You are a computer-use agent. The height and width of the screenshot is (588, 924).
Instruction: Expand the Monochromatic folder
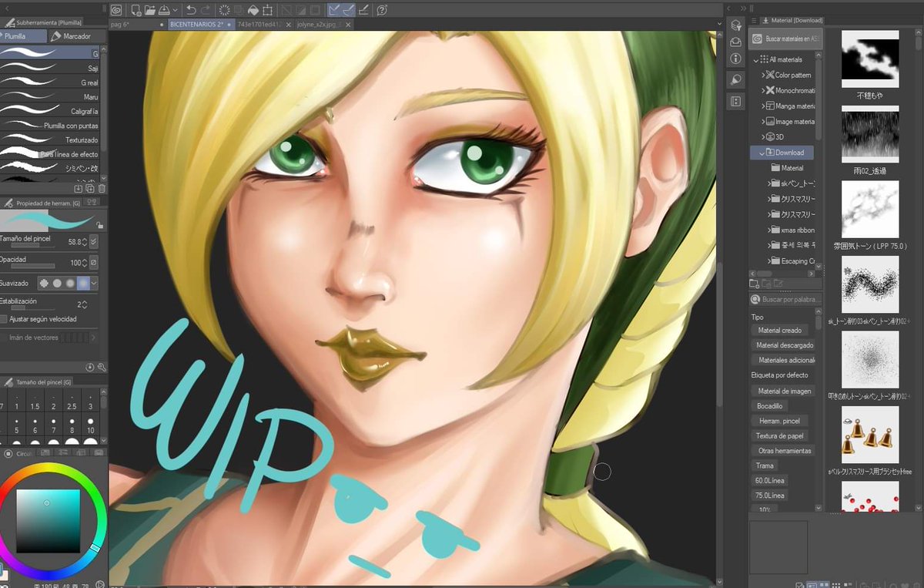(763, 90)
